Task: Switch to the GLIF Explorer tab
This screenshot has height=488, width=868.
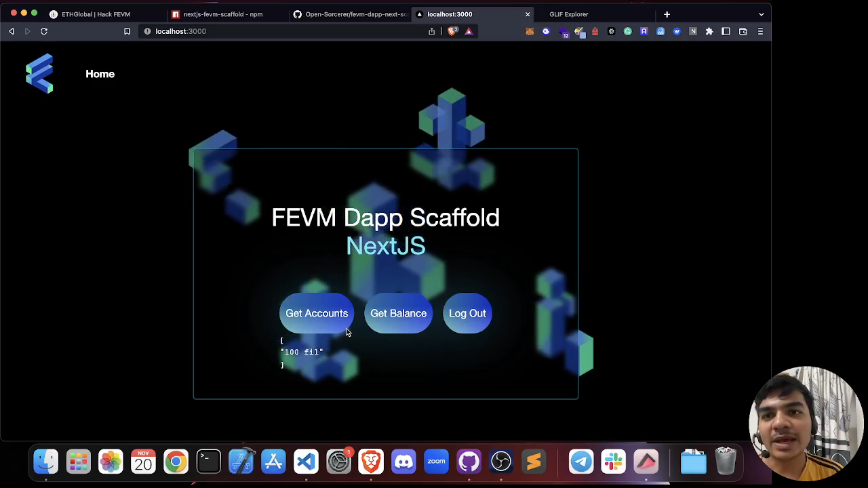Action: click(x=568, y=14)
